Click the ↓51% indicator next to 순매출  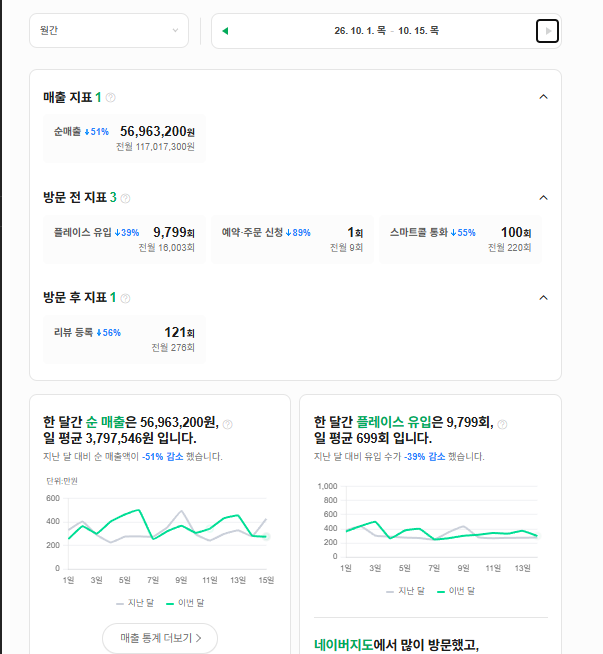tap(96, 132)
